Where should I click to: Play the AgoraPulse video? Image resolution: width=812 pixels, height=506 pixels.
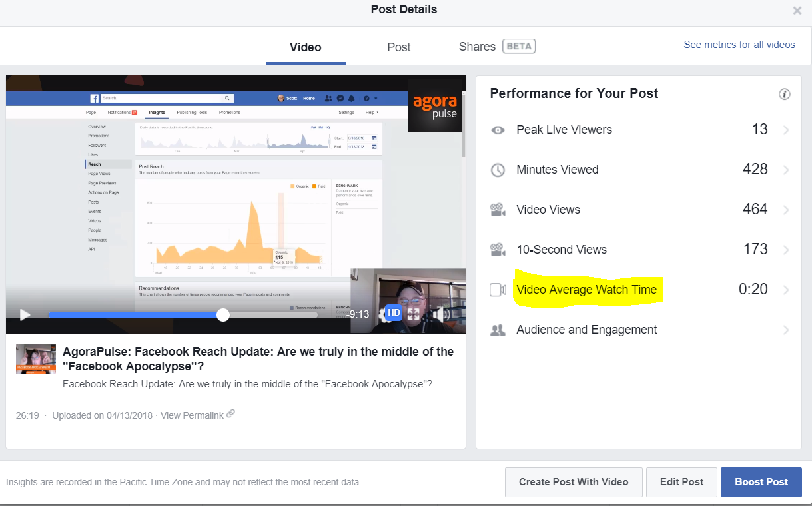point(25,314)
